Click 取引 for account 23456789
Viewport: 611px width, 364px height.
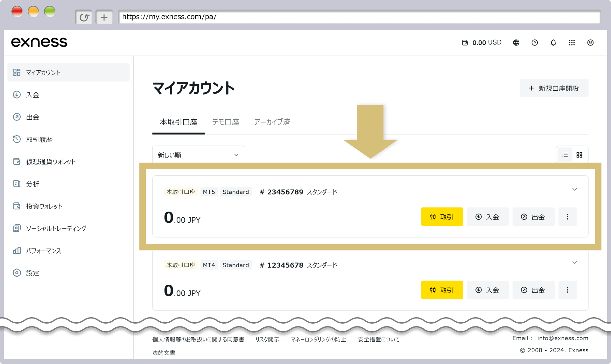(442, 217)
